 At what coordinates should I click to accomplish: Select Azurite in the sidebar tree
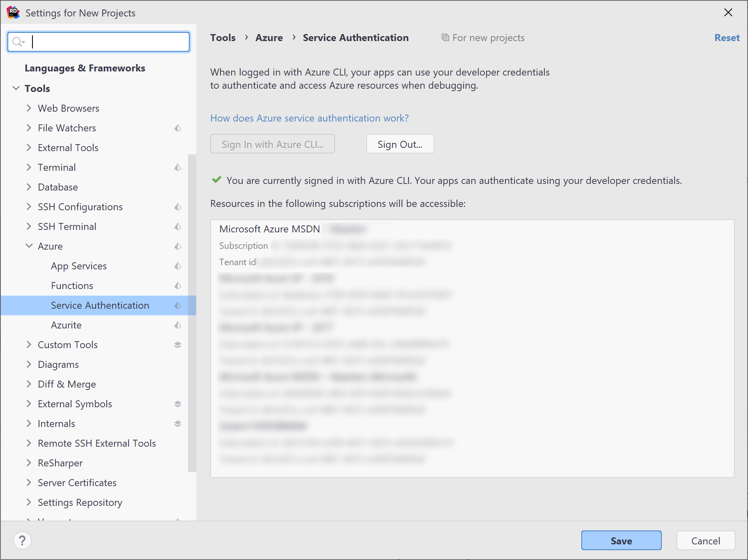click(66, 325)
